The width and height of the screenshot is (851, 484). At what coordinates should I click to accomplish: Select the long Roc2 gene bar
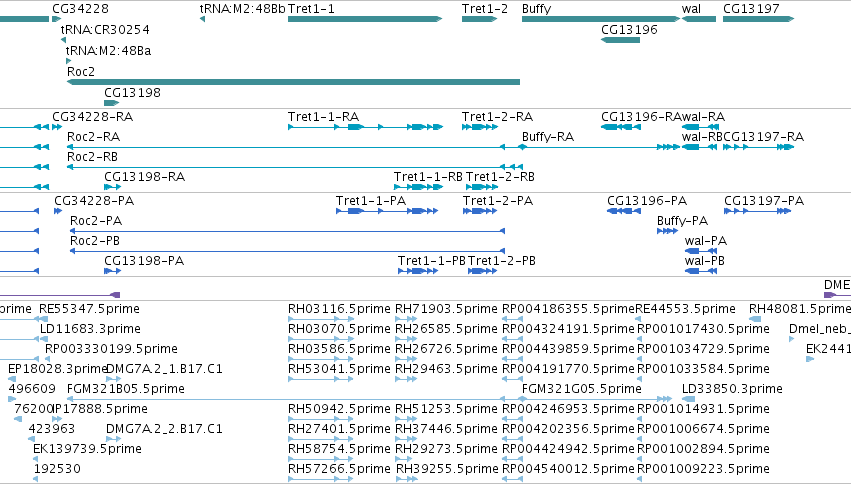(x=293, y=82)
